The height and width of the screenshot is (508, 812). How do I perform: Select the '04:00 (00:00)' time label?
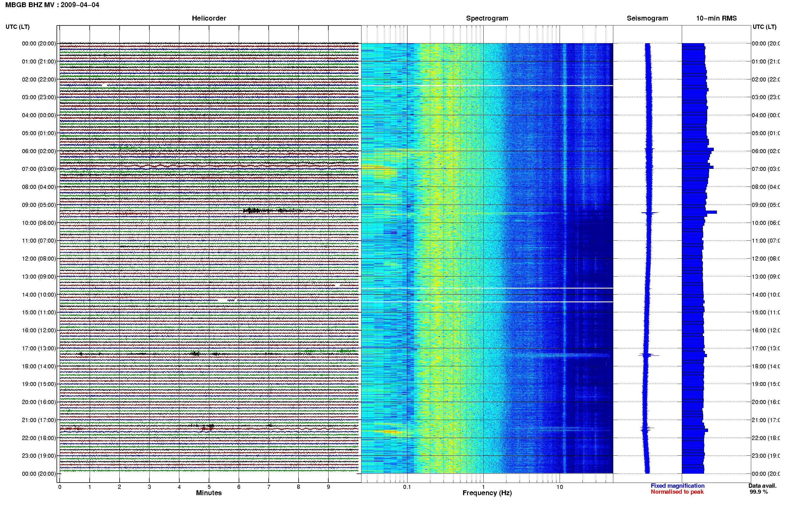tap(39, 115)
